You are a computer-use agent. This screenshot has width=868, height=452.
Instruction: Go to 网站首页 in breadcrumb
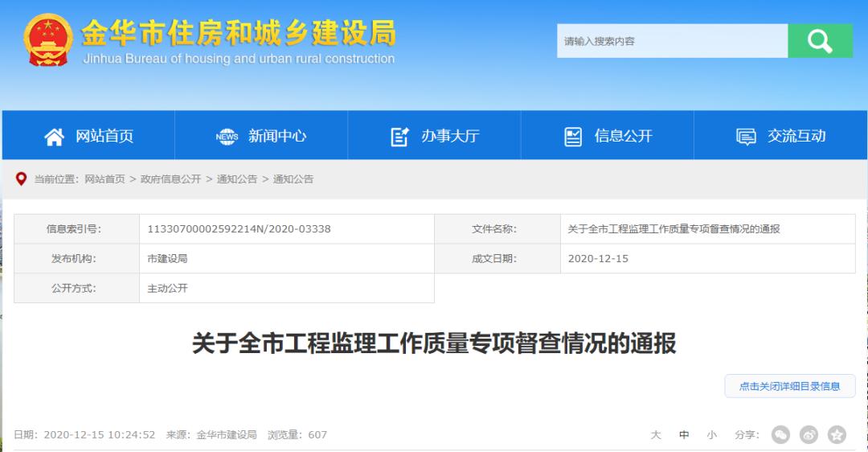click(104, 179)
